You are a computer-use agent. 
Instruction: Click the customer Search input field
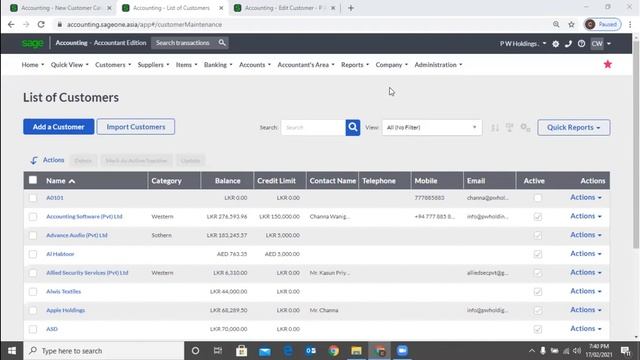pyautogui.click(x=313, y=127)
